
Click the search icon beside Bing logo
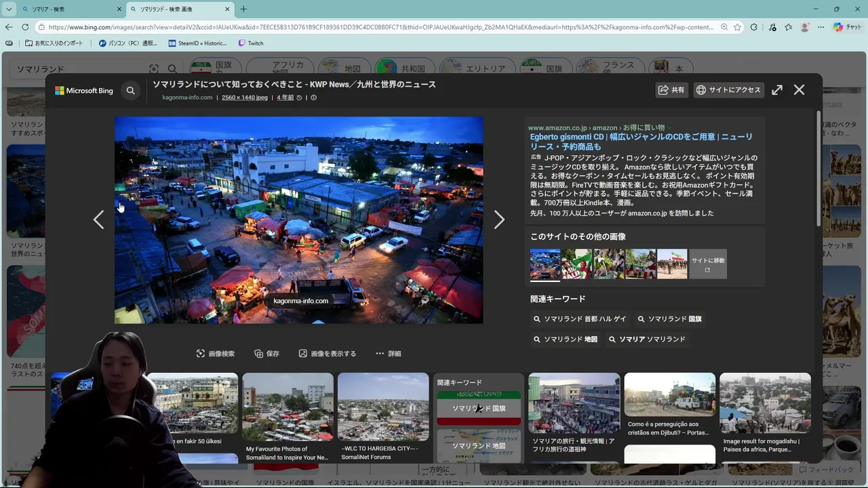click(130, 90)
